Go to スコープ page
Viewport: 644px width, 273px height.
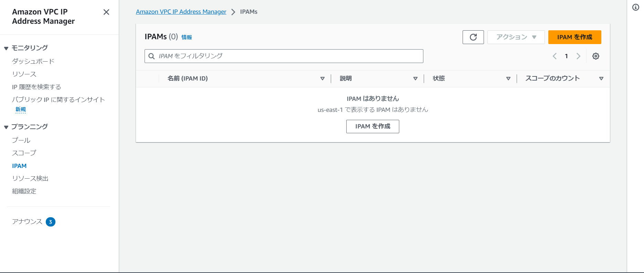click(x=24, y=153)
